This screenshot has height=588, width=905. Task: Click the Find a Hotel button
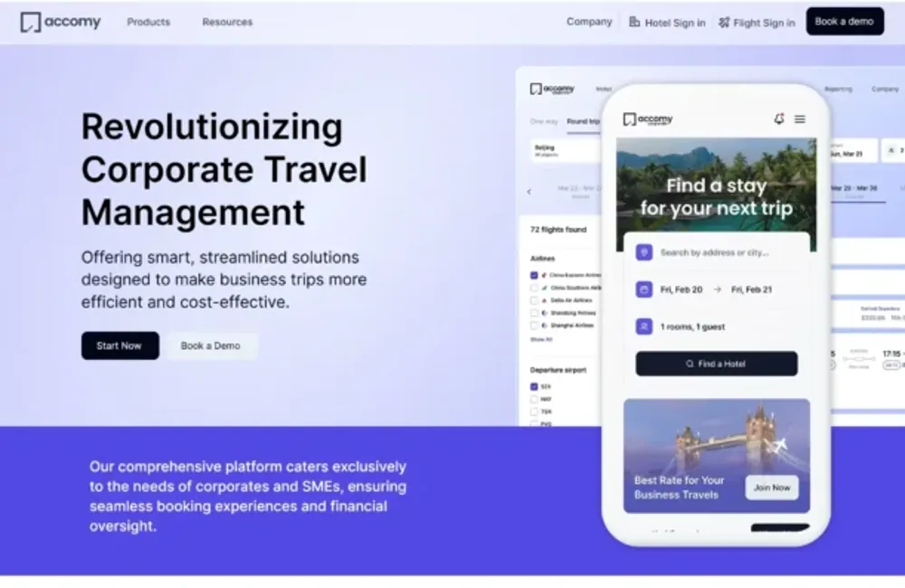point(716,365)
